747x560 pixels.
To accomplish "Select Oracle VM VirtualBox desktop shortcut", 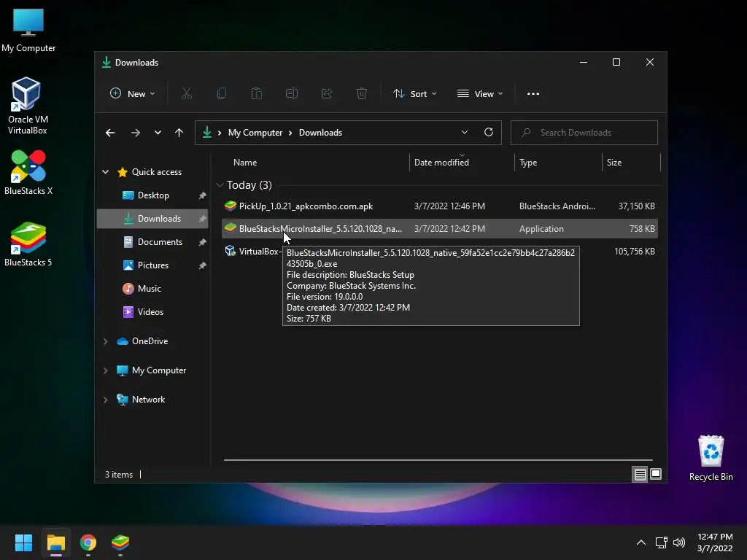I will tap(27, 106).
